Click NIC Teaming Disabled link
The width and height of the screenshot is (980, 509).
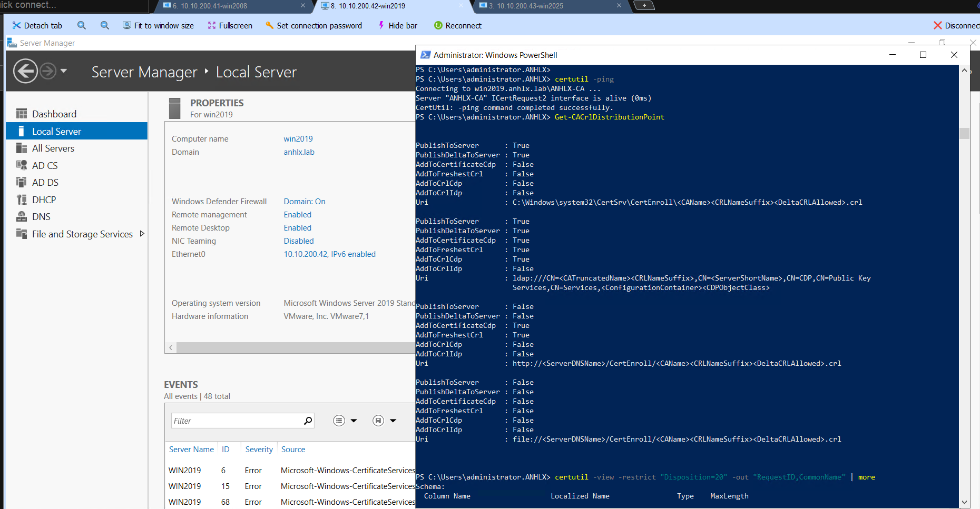point(299,241)
